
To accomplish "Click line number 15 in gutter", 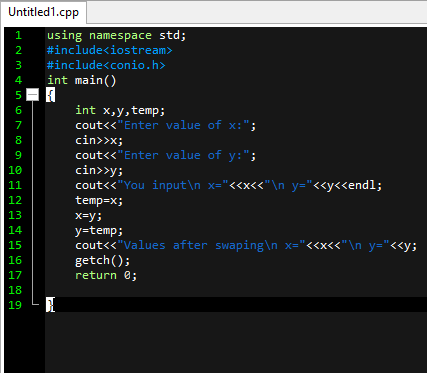I will coord(15,245).
